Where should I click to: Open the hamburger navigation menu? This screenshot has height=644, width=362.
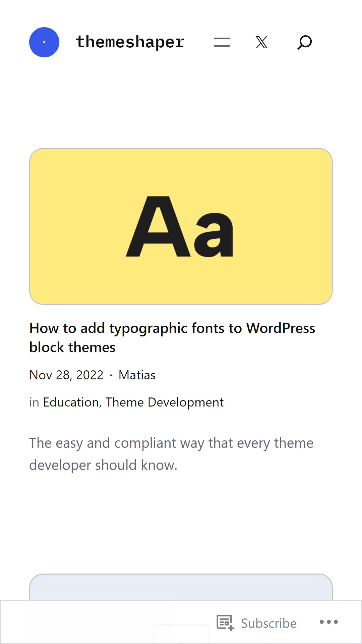click(x=222, y=42)
